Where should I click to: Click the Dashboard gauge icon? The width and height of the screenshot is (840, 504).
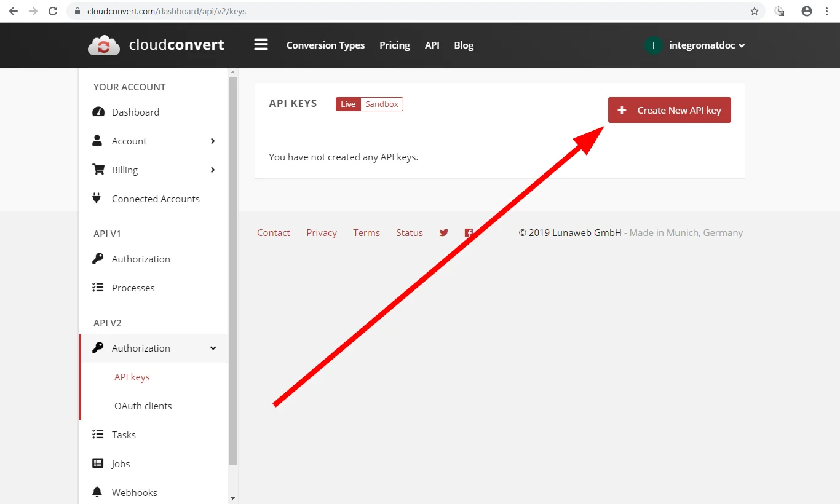tap(98, 112)
